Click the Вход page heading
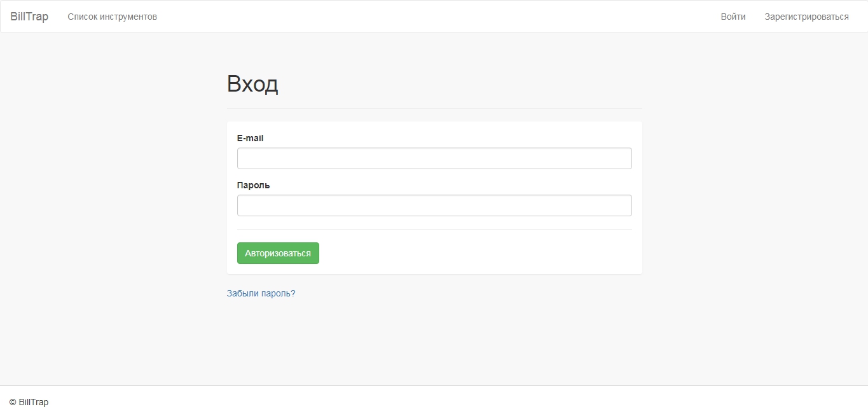The height and width of the screenshot is (416, 868). coord(252,84)
